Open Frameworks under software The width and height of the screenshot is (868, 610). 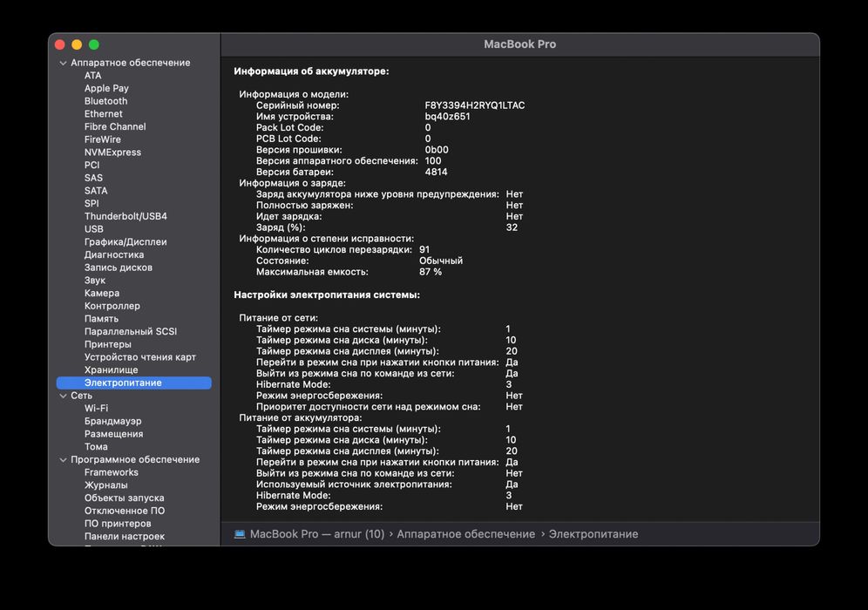(x=112, y=472)
